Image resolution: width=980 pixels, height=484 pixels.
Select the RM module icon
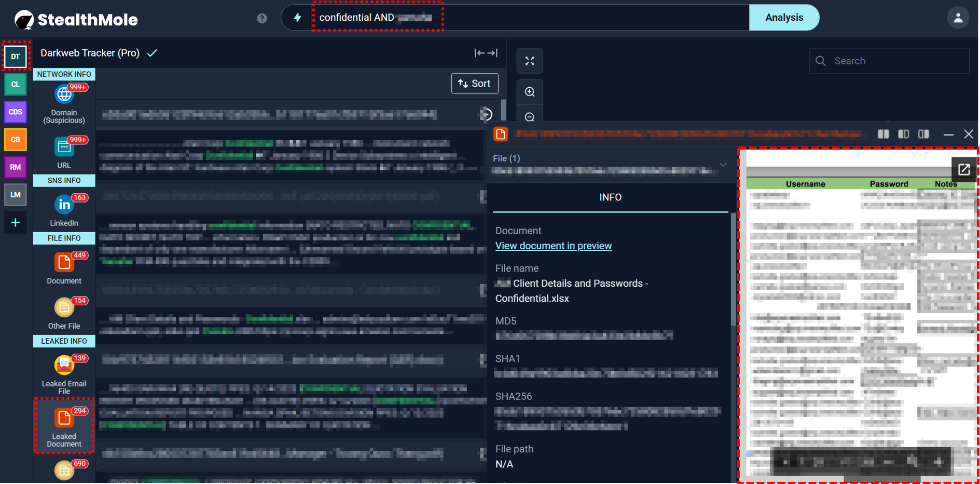click(x=16, y=167)
